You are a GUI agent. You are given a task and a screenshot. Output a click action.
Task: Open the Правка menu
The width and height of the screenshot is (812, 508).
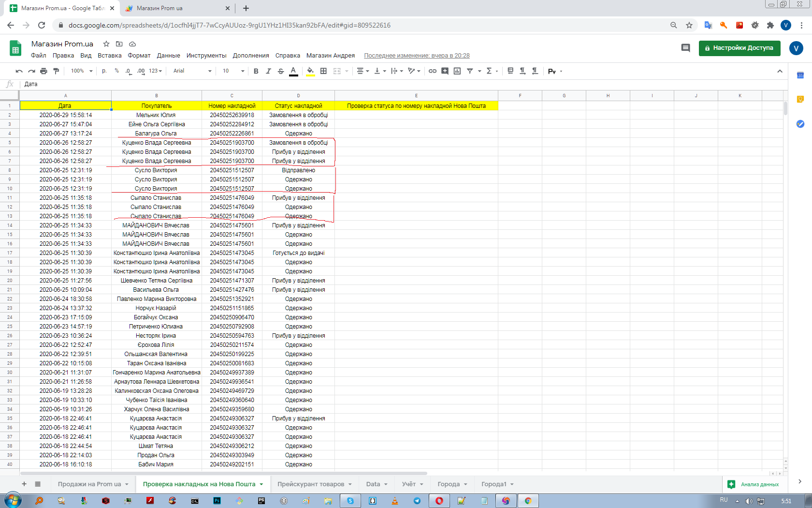(x=63, y=56)
